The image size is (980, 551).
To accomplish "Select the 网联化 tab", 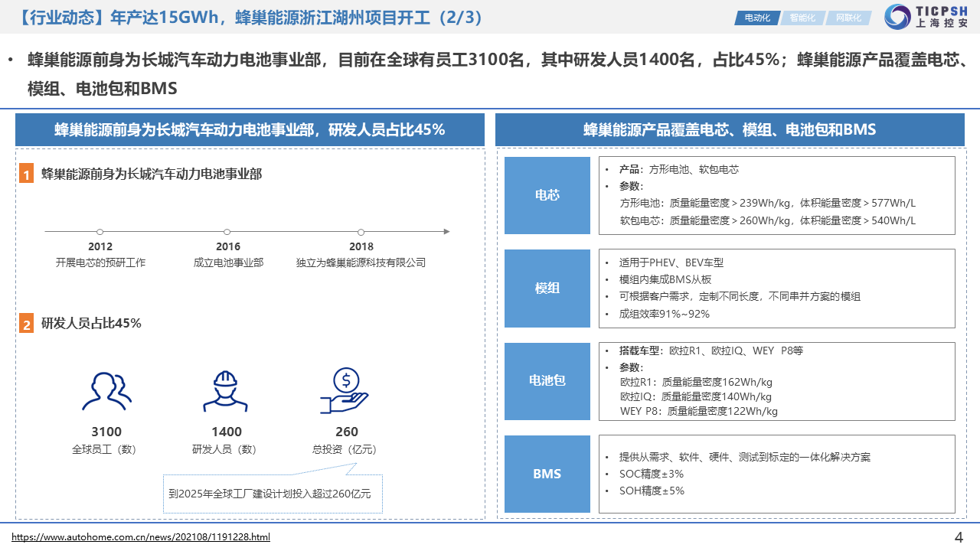I will click(x=848, y=18).
